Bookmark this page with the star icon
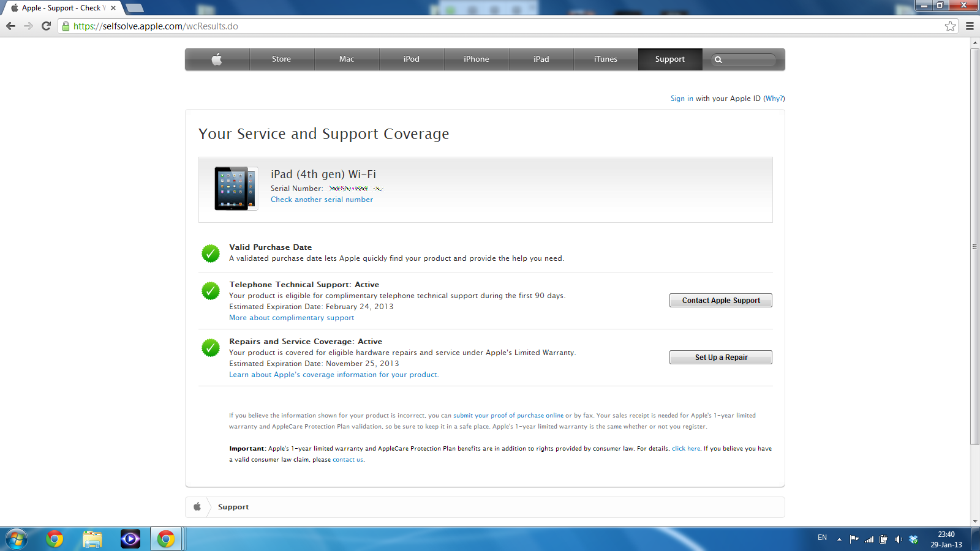980x551 pixels. tap(950, 26)
